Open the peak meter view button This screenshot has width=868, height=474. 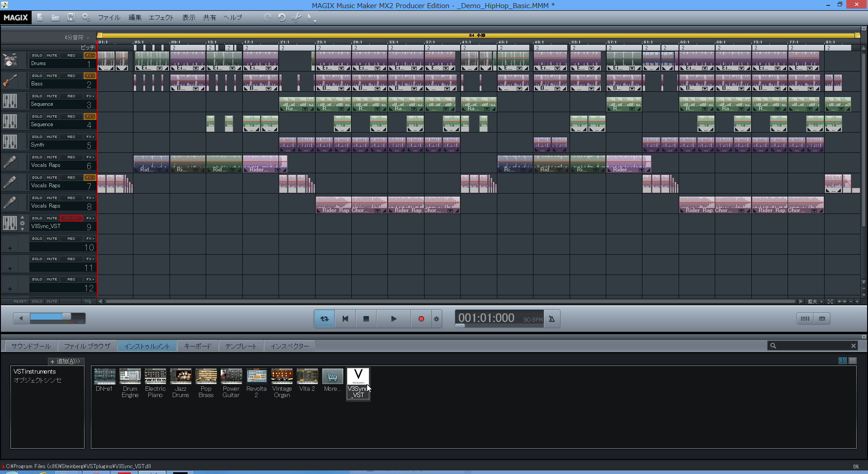click(x=822, y=319)
